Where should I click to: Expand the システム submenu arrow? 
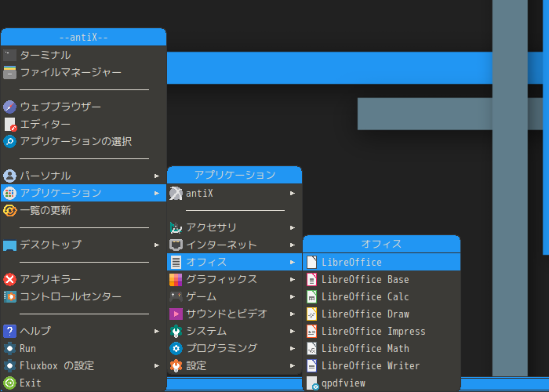[293, 331]
